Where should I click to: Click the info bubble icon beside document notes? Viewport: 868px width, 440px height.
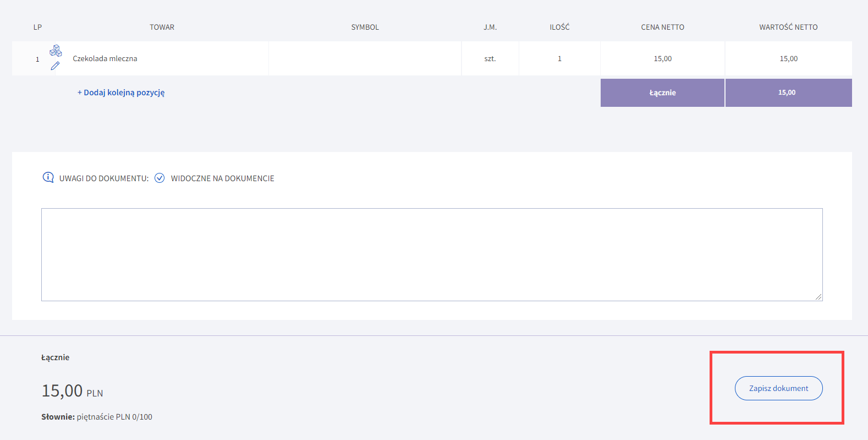tap(48, 177)
